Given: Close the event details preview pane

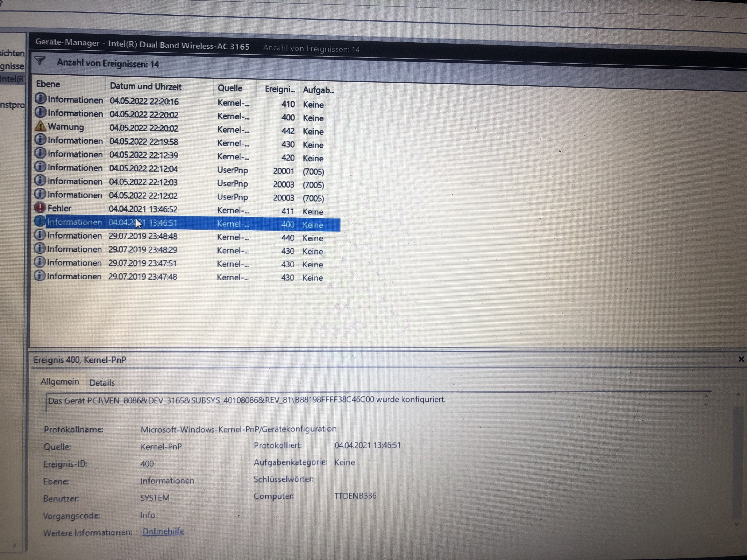Looking at the screenshot, I should tap(741, 359).
